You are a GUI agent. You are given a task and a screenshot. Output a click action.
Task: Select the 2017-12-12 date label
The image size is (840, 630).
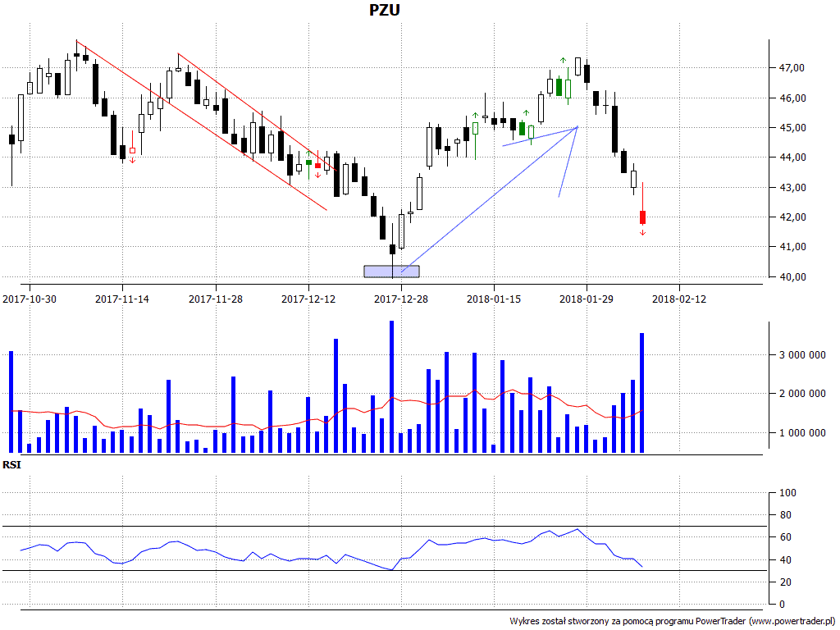click(x=308, y=299)
